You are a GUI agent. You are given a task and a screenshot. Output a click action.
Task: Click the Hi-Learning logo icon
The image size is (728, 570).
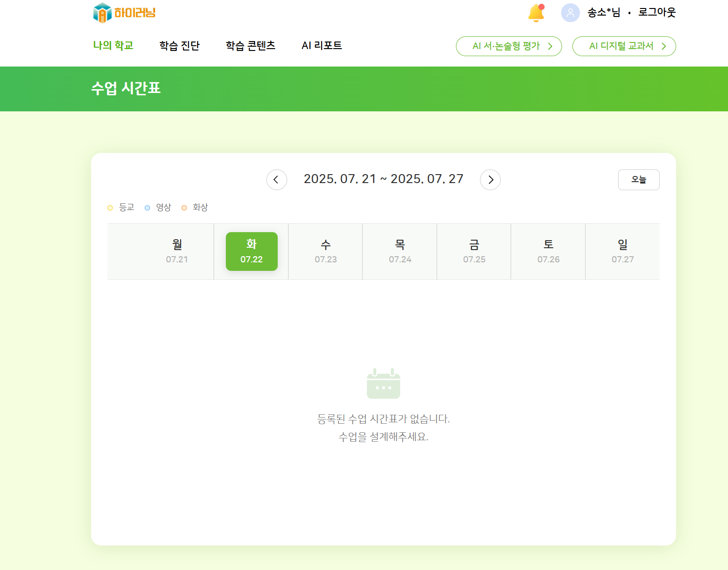coord(102,13)
